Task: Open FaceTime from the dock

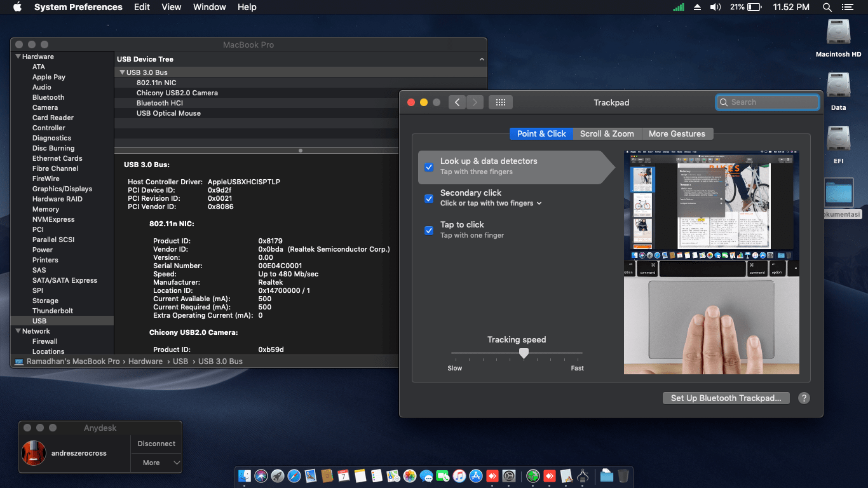Action: pos(443,475)
